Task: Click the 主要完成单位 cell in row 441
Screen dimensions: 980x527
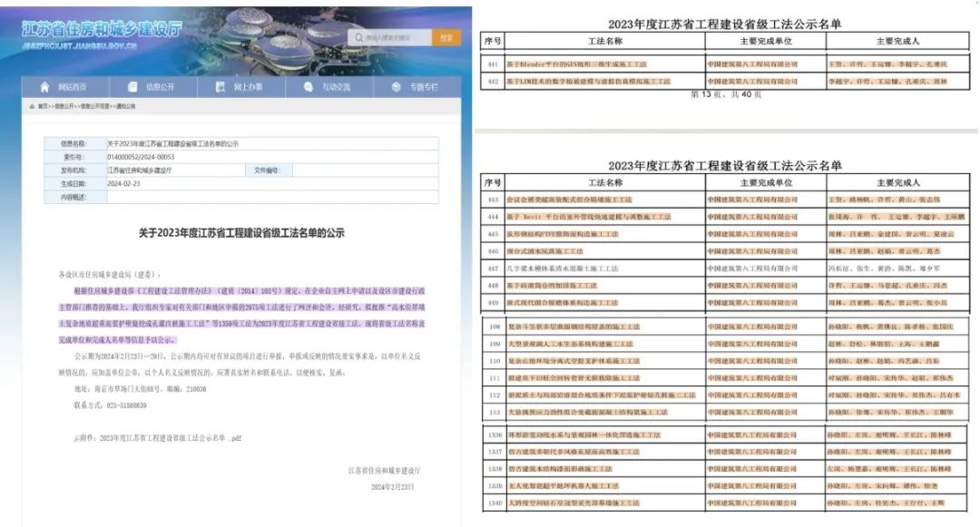Action: (766, 64)
